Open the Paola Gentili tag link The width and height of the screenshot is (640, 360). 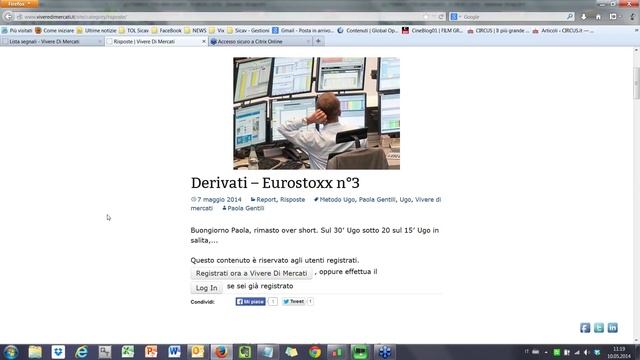pos(377,200)
